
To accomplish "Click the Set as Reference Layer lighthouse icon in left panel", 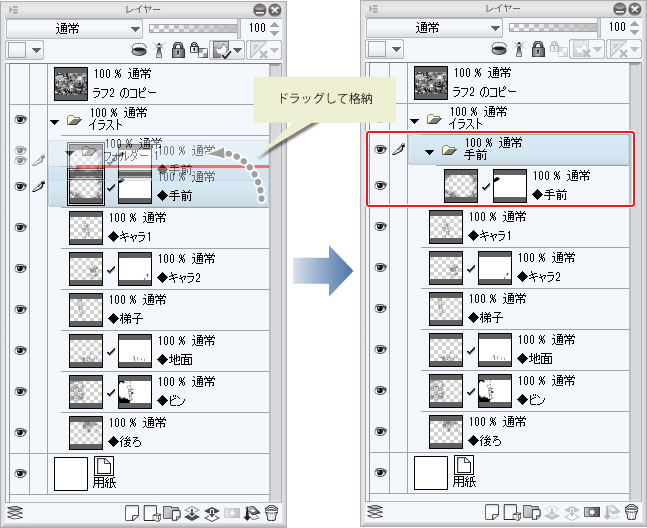I will (x=159, y=50).
